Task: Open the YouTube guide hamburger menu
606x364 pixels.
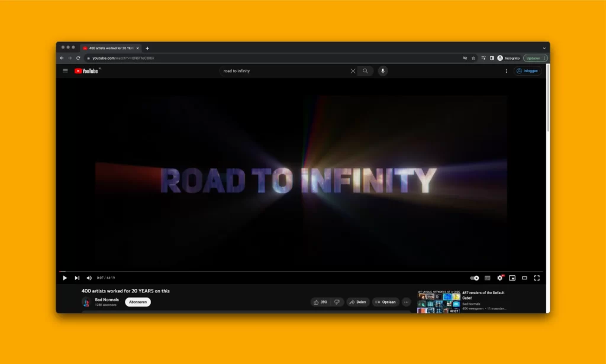Action: click(65, 70)
